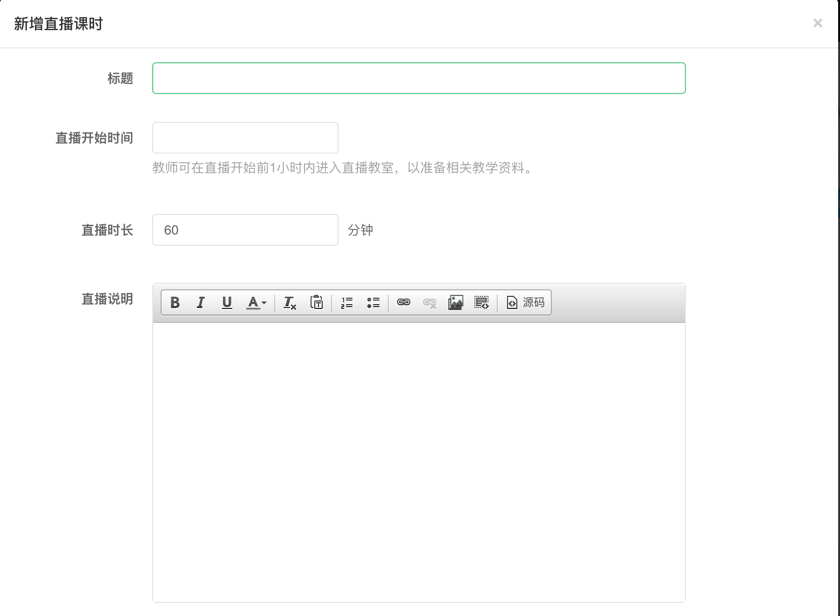Insert a code snippet block

(x=481, y=303)
